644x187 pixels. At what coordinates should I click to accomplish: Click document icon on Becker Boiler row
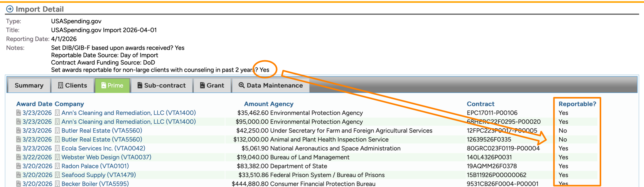[x=19, y=184]
